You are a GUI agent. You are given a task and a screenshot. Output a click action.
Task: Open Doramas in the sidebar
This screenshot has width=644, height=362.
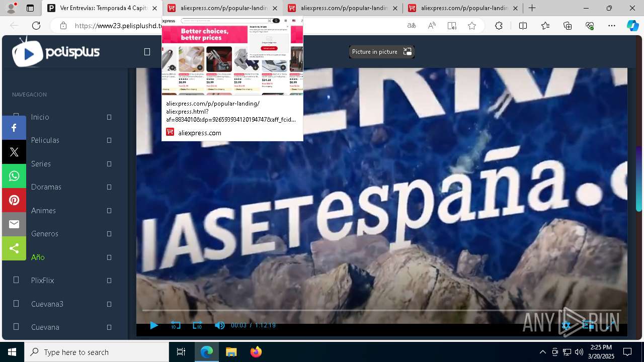pos(46,187)
